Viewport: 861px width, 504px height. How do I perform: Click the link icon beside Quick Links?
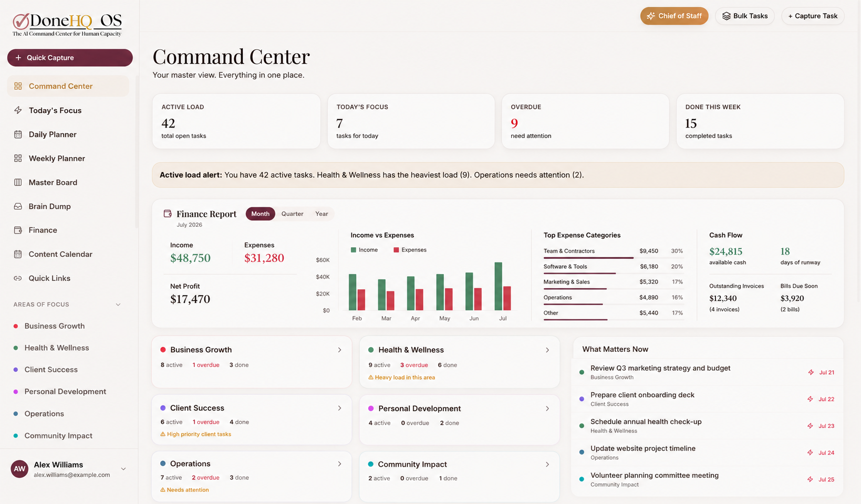click(18, 278)
